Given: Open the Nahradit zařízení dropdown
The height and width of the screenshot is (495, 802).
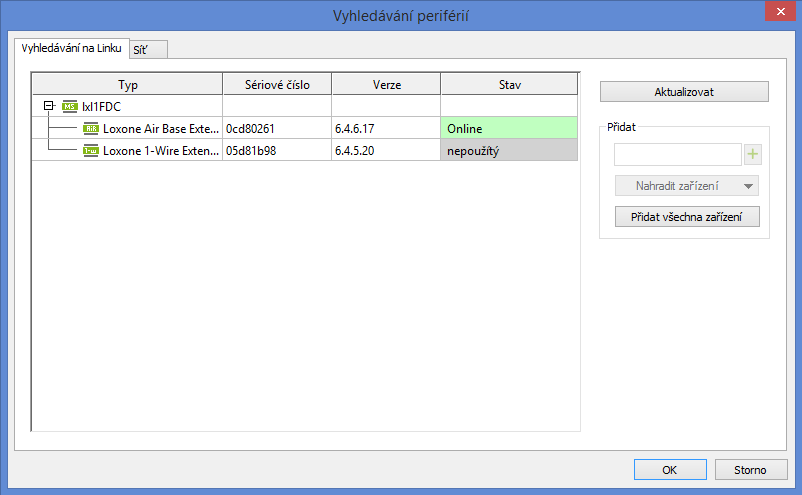Looking at the screenshot, I should [686, 186].
